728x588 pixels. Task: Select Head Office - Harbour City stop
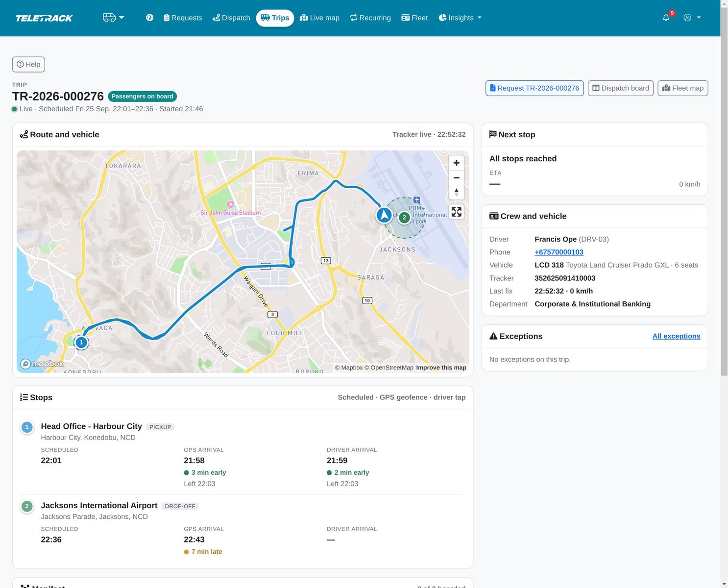click(x=92, y=426)
